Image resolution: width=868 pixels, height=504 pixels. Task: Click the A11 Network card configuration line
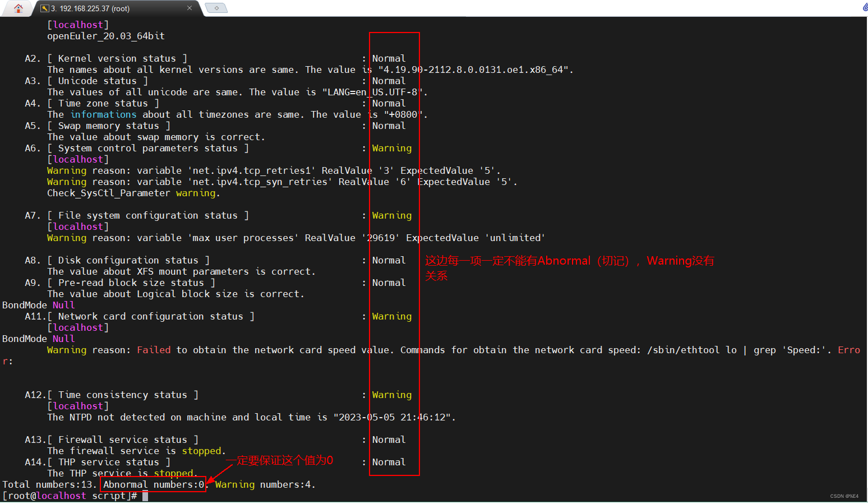(140, 316)
